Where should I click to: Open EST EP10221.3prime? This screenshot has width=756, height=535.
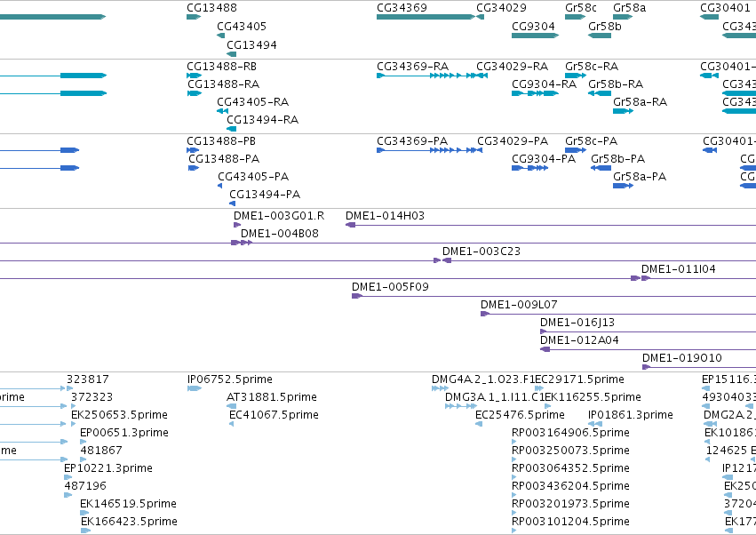point(108,468)
